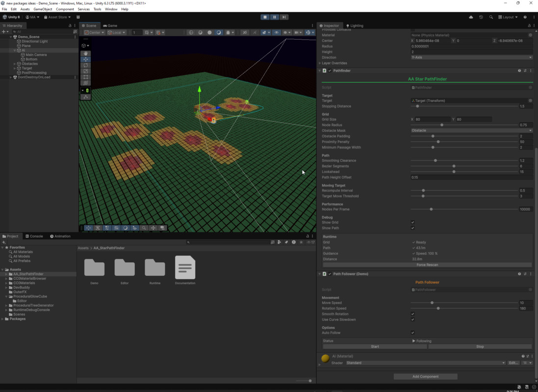538x392 pixels.
Task: Toggle the Auto Follow checkbox
Action: point(413,333)
